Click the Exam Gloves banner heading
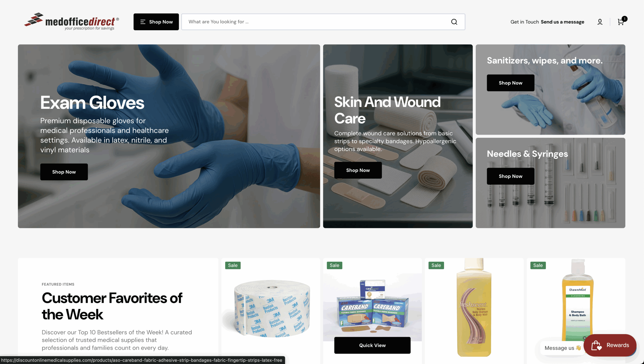The width and height of the screenshot is (644, 364). [92, 103]
